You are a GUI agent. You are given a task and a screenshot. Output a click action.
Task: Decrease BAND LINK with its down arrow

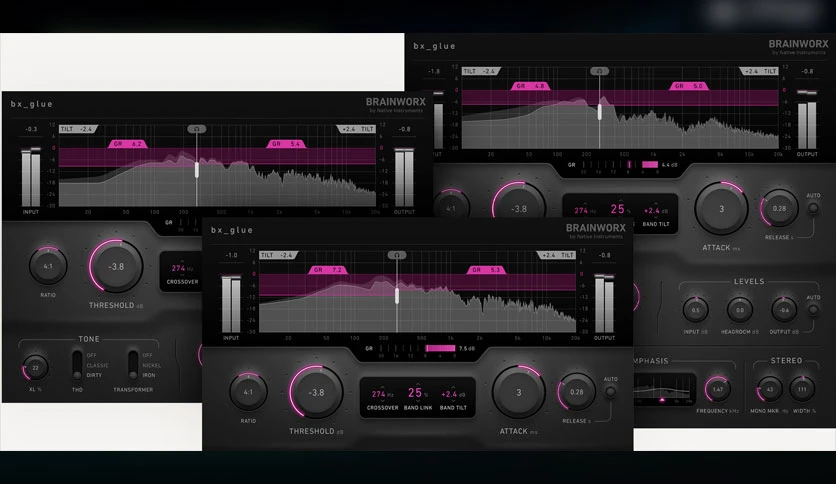418,401
